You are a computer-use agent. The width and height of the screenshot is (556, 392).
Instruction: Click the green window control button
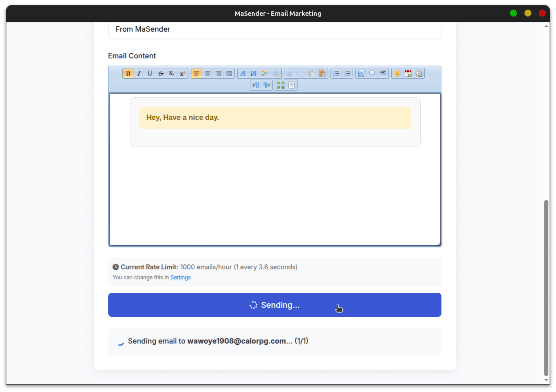(x=513, y=13)
